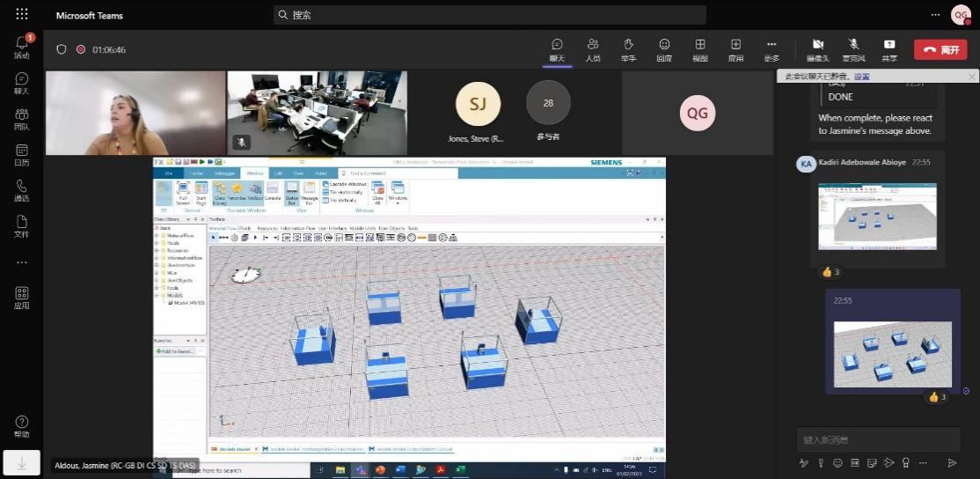Open the 回应 reactions emoji icon

[664, 48]
